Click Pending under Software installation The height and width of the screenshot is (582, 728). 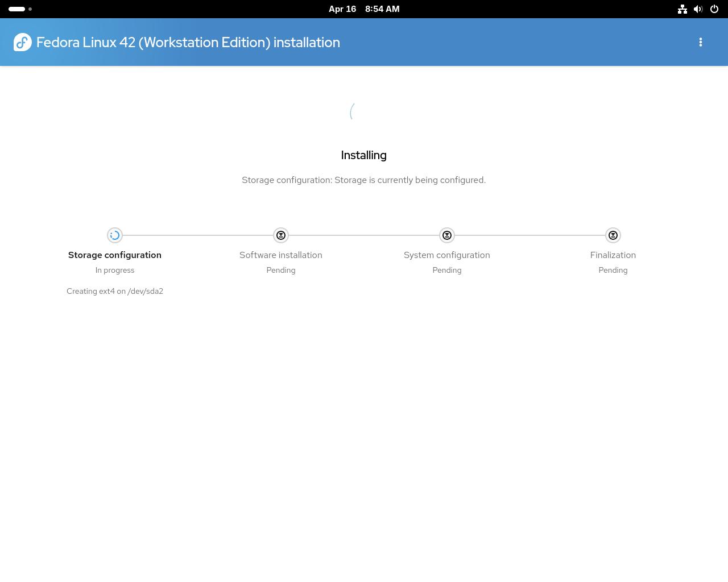click(x=281, y=271)
